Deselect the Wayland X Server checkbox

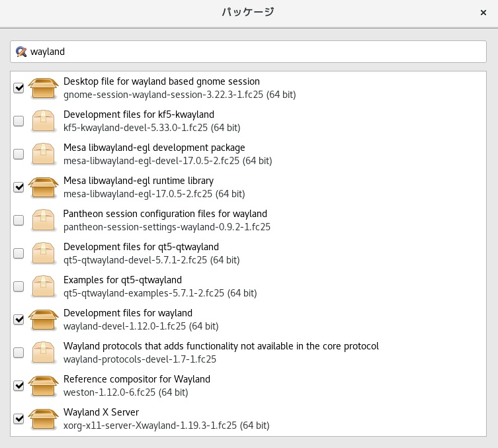coord(19,419)
